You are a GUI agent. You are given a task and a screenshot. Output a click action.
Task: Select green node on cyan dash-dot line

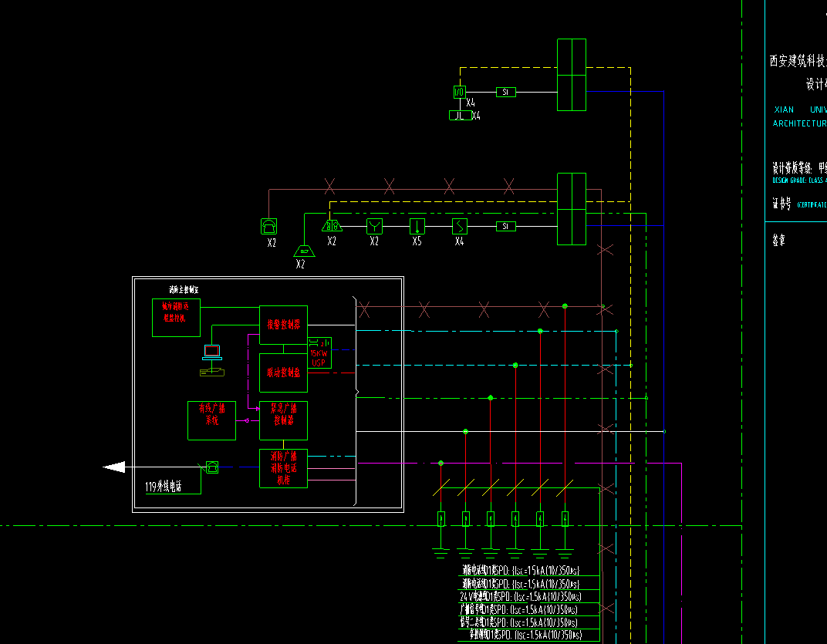(x=540, y=331)
